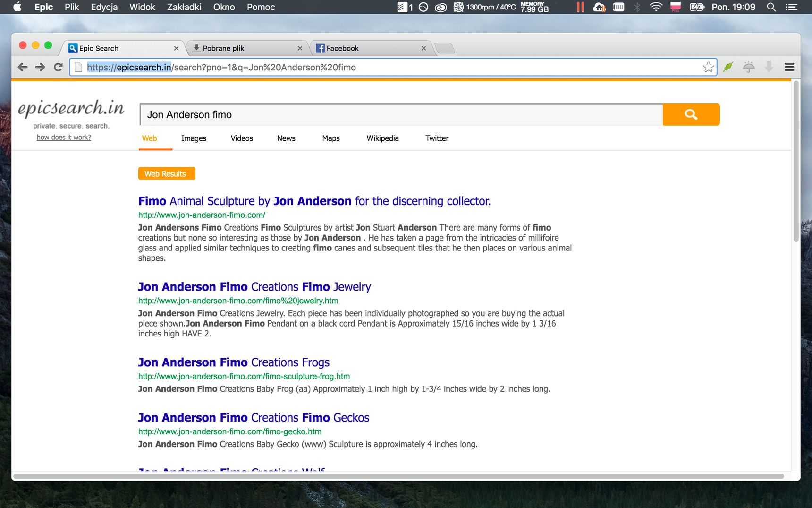812x508 pixels.
Task: Click the fan speed 1300rpm indicator
Action: (x=485, y=7)
